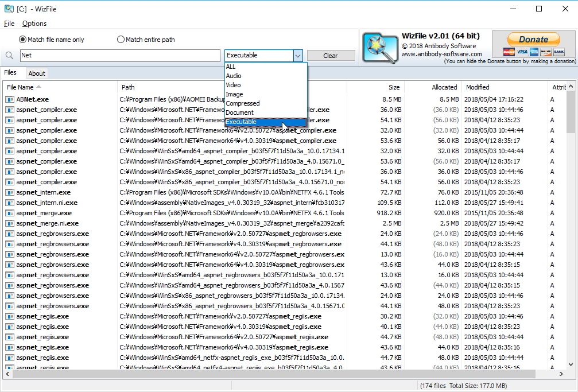Choose ALL in the type list
This screenshot has height=392, width=578.
pos(266,67)
